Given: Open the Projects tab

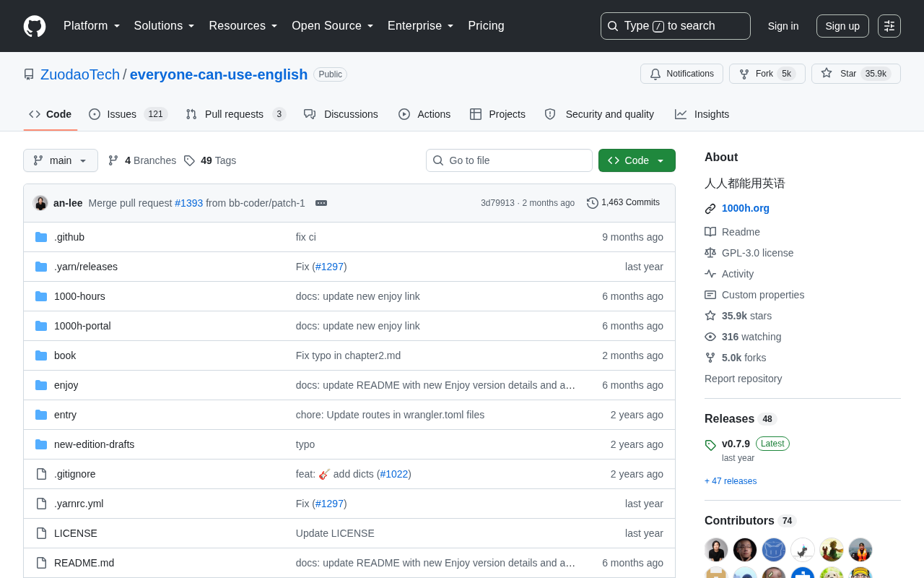Looking at the screenshot, I should pos(497,114).
